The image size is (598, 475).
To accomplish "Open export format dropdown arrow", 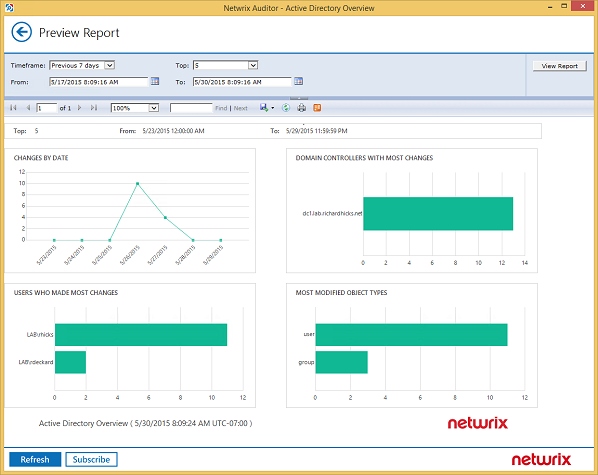I will (273, 108).
